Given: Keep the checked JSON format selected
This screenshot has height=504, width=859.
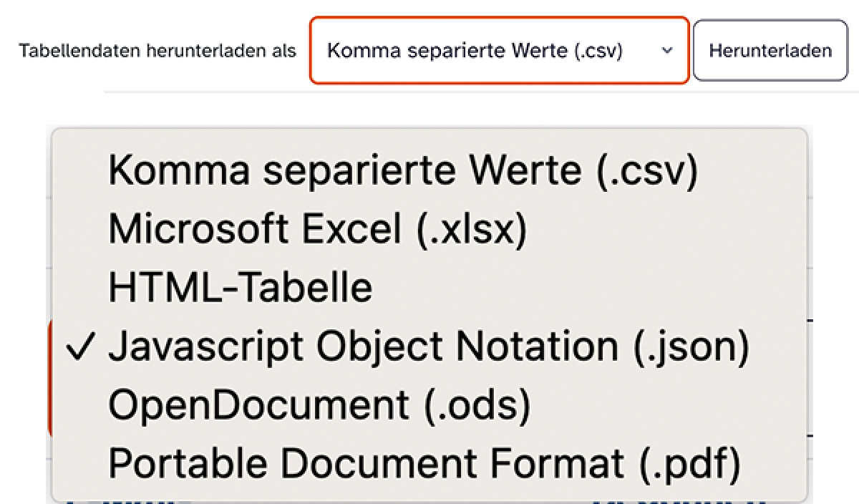Looking at the screenshot, I should (x=428, y=346).
